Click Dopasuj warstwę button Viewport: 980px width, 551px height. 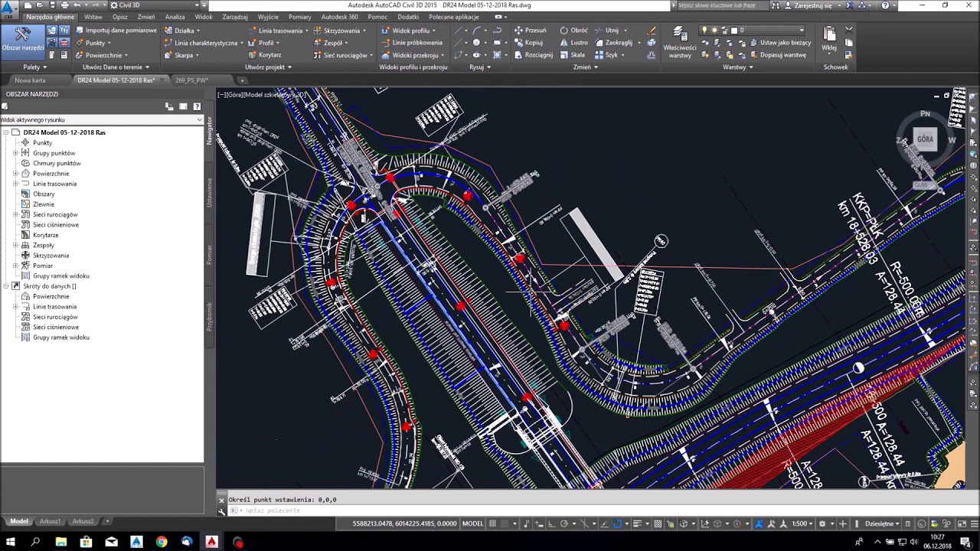click(777, 55)
